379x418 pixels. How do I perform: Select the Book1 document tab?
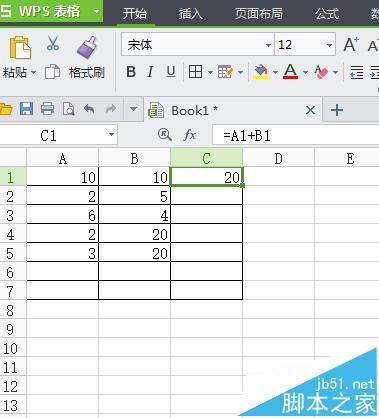(x=233, y=110)
